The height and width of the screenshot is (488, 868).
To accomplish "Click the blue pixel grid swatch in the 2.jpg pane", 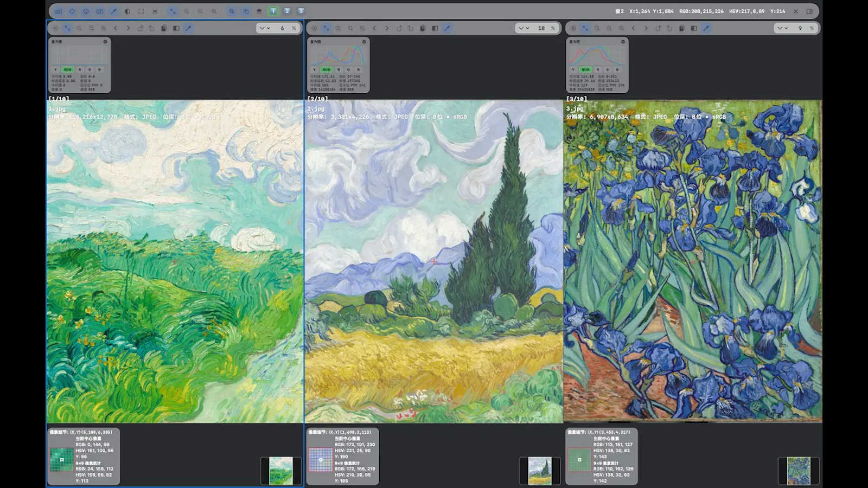I will pyautogui.click(x=320, y=459).
